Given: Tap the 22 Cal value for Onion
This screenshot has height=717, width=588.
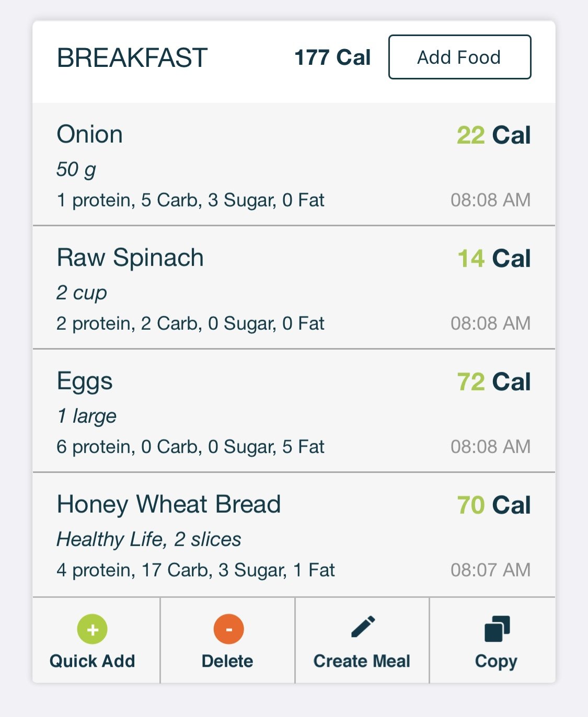Looking at the screenshot, I should [494, 135].
